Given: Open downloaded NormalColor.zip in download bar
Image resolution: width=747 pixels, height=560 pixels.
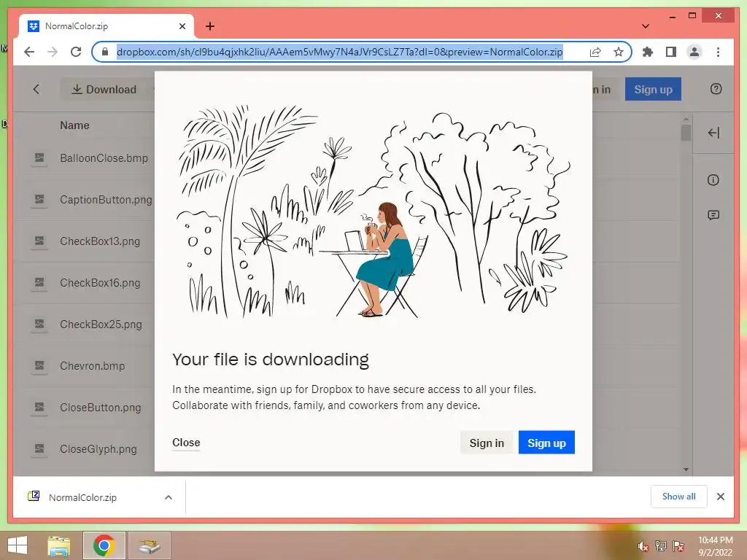Looking at the screenshot, I should [82, 497].
